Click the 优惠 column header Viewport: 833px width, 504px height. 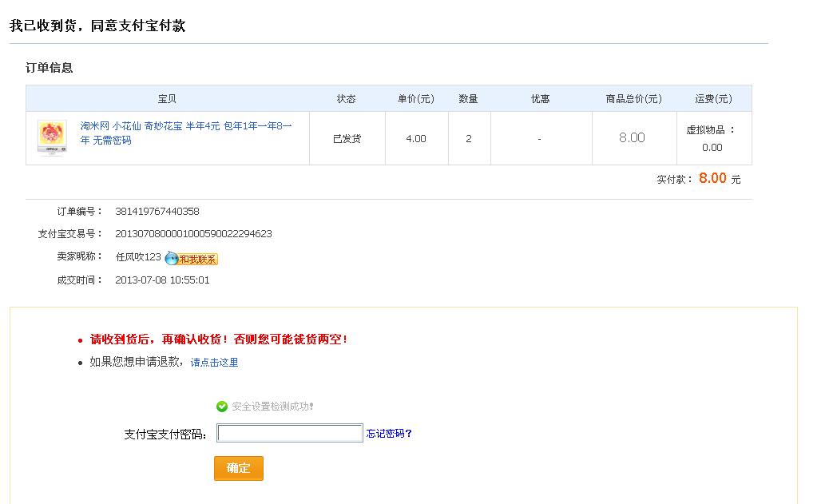tap(540, 99)
